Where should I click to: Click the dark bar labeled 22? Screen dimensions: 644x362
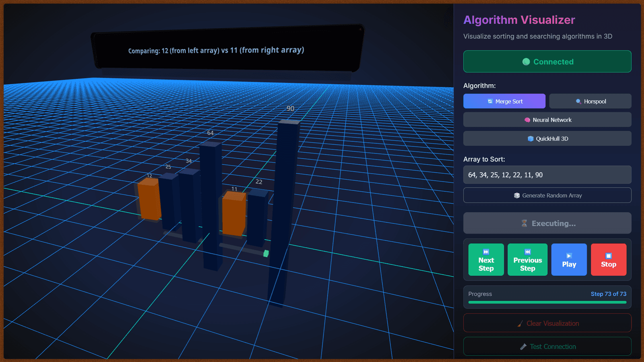(258, 217)
